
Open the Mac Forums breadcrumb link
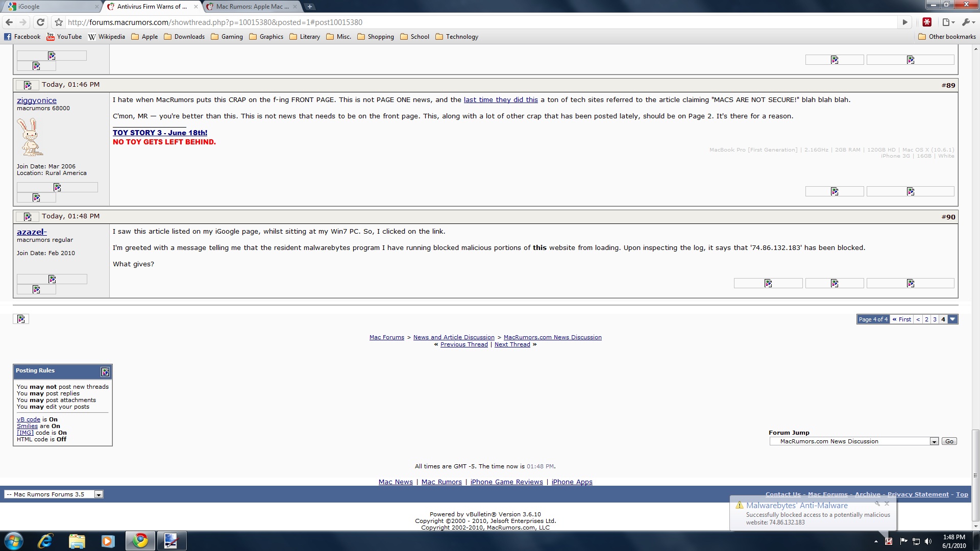click(x=387, y=337)
